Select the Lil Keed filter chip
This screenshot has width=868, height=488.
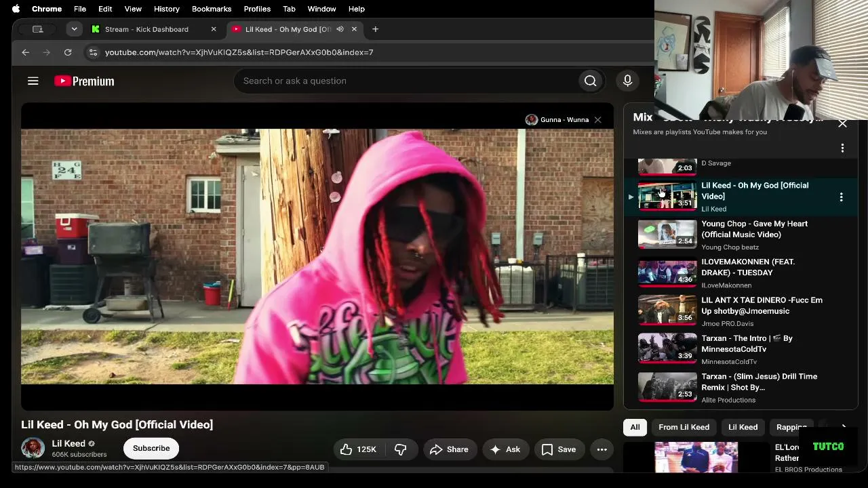pos(743,427)
